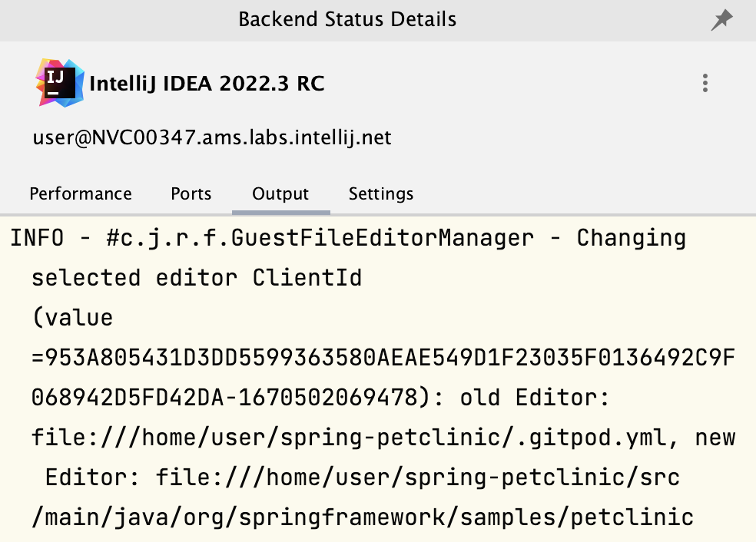Click the user@NVC00347.ams.labs.intellij.net hostname
The width and height of the screenshot is (756, 542).
click(212, 138)
